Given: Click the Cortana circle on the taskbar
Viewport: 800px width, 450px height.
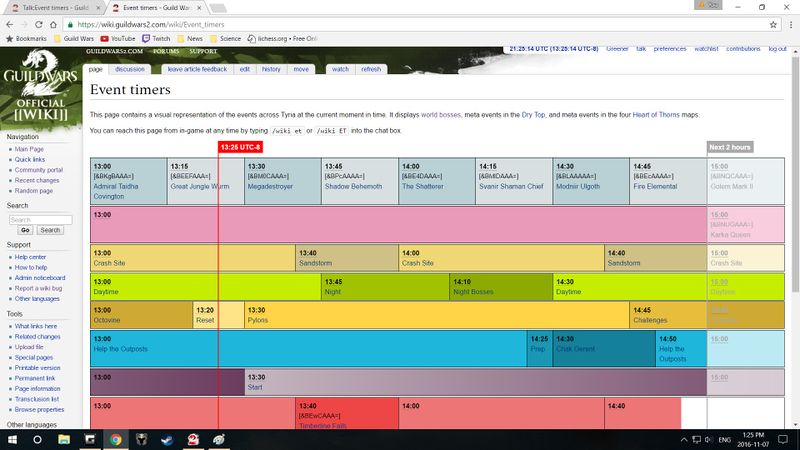Looking at the screenshot, I should [x=37, y=439].
